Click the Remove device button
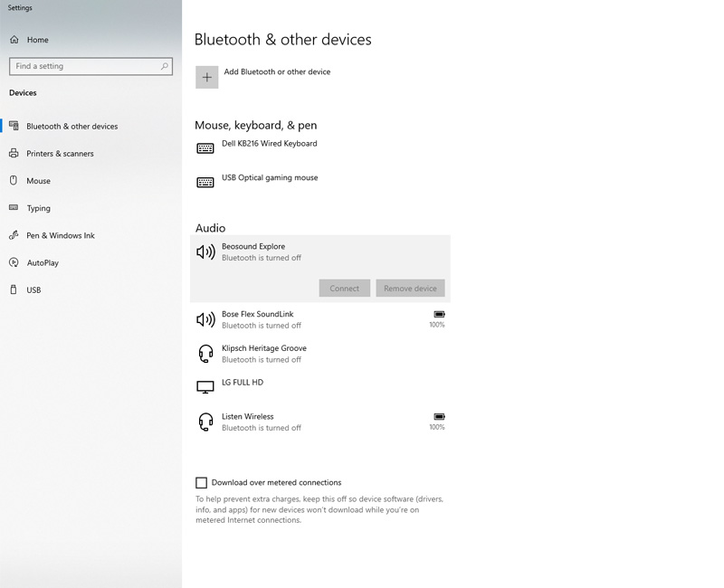This screenshot has width=724, height=588. click(410, 288)
